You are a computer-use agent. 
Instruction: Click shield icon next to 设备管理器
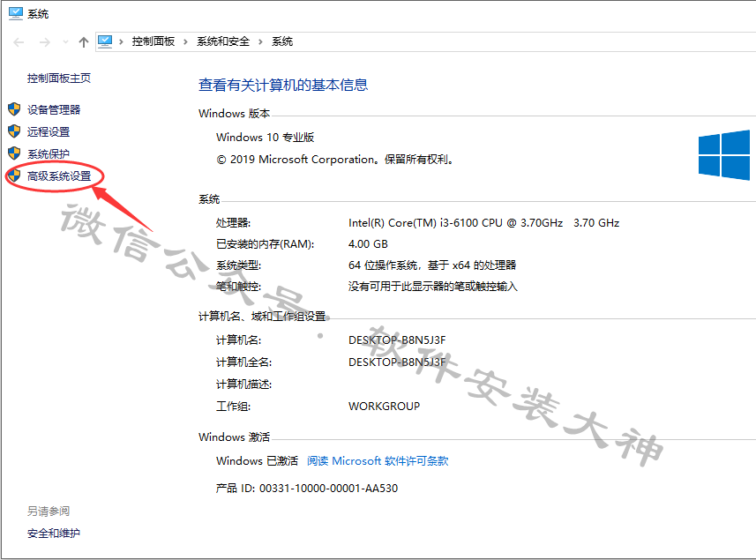tap(14, 109)
